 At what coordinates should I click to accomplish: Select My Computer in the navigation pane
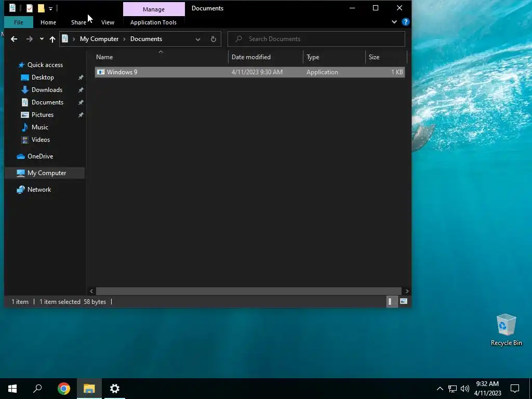(45, 173)
